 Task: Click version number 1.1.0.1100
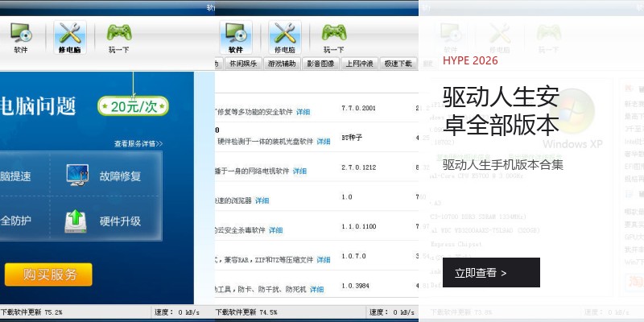coord(358,226)
